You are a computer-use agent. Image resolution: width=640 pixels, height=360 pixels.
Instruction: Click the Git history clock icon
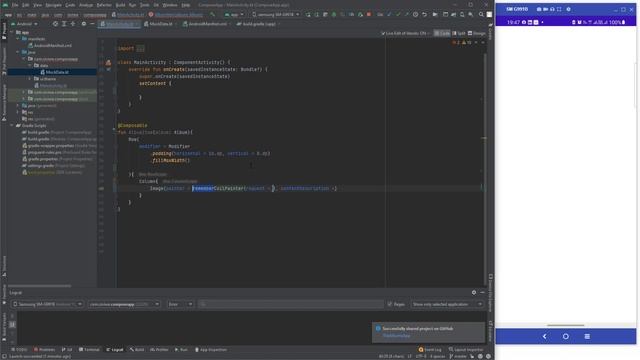(x=416, y=14)
